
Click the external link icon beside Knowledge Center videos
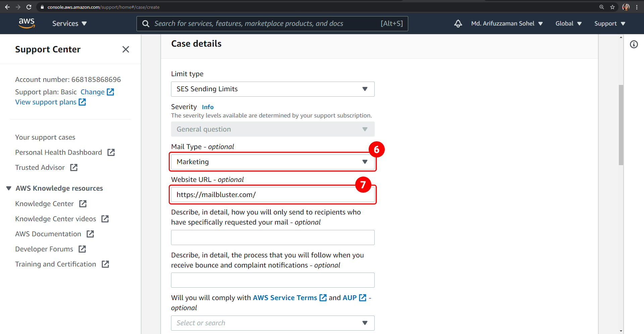105,219
